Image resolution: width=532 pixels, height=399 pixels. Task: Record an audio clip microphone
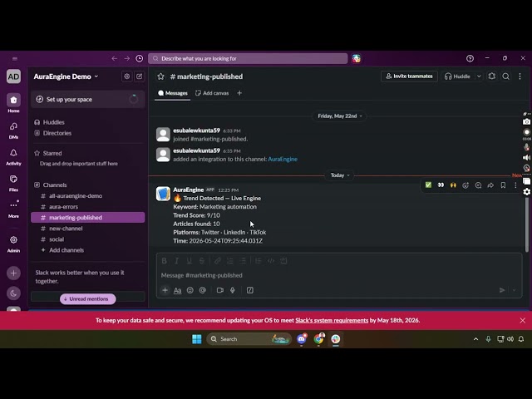[233, 290]
